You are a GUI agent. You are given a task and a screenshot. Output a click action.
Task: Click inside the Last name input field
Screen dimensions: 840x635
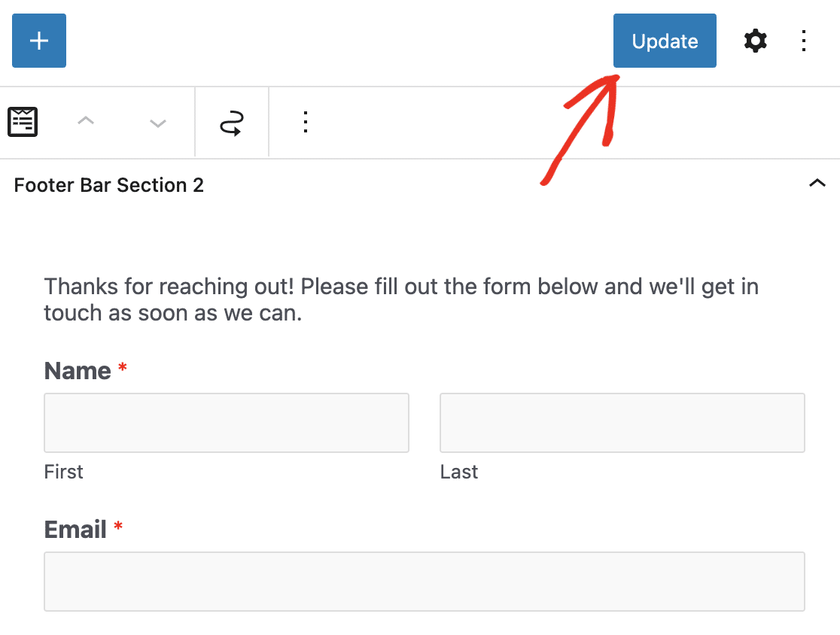click(x=622, y=422)
